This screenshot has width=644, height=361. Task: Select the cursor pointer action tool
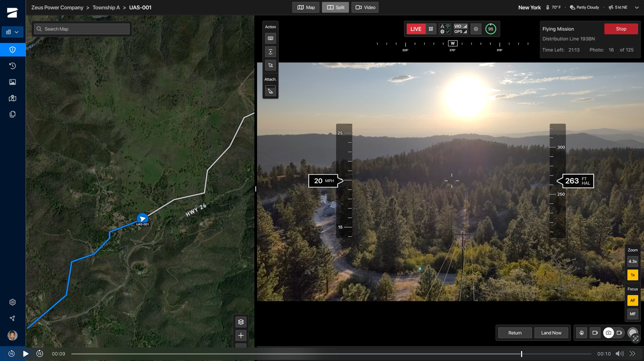pyautogui.click(x=270, y=65)
